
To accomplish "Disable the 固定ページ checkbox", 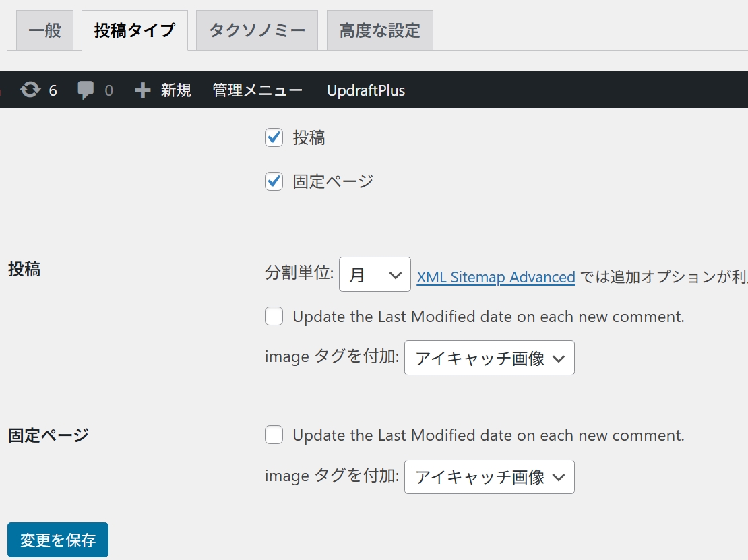I will point(274,181).
